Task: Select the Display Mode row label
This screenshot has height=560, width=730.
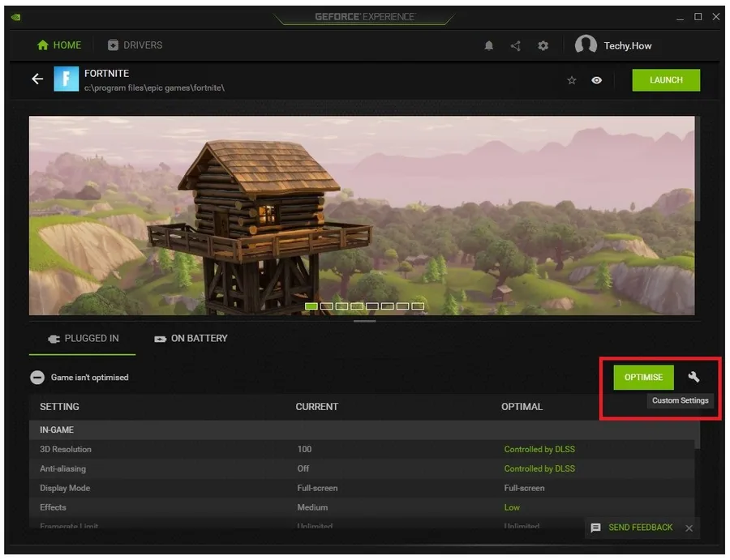Action: pyautogui.click(x=65, y=488)
